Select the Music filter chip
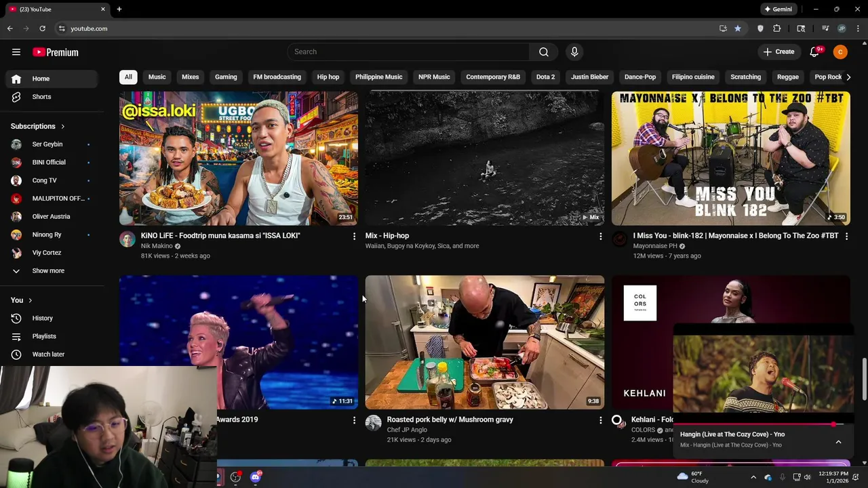 click(x=157, y=77)
